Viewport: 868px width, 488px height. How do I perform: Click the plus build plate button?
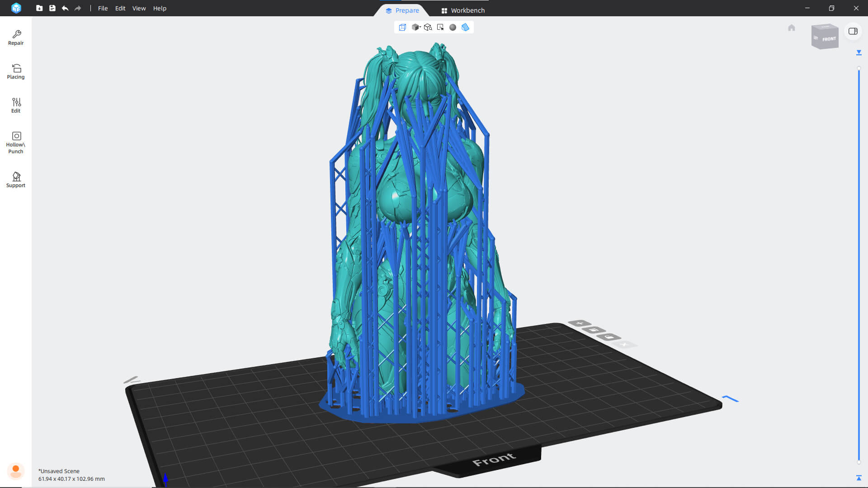[580, 323]
